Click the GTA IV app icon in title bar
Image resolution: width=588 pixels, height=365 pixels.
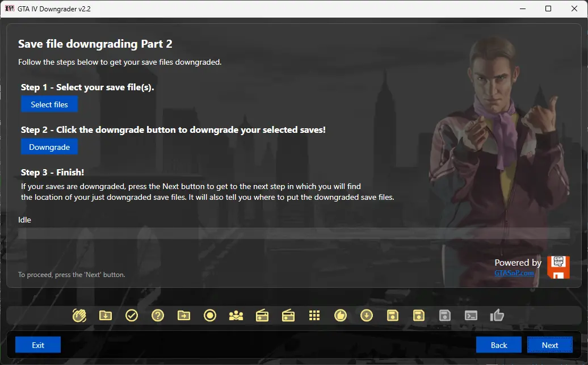(x=10, y=9)
